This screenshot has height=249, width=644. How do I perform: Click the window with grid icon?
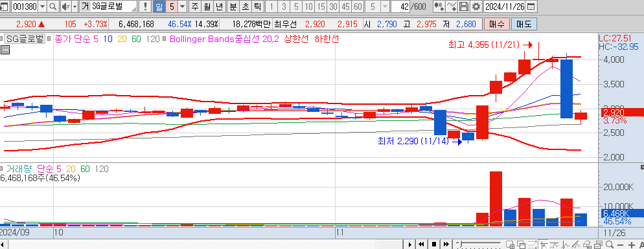[510, 244]
